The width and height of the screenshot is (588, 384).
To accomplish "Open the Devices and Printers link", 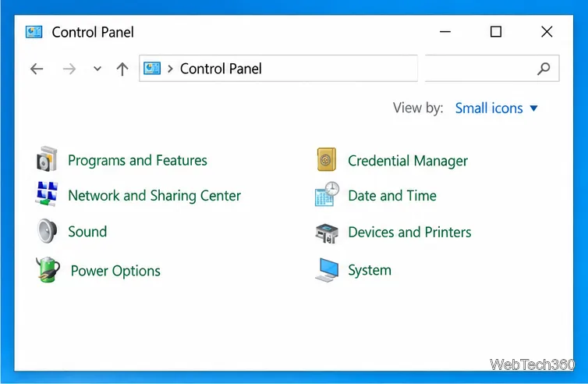I will pyautogui.click(x=409, y=232).
